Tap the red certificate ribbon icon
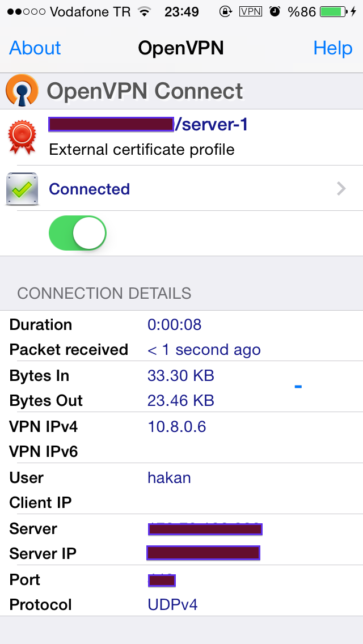363x644 pixels. pos(22,137)
